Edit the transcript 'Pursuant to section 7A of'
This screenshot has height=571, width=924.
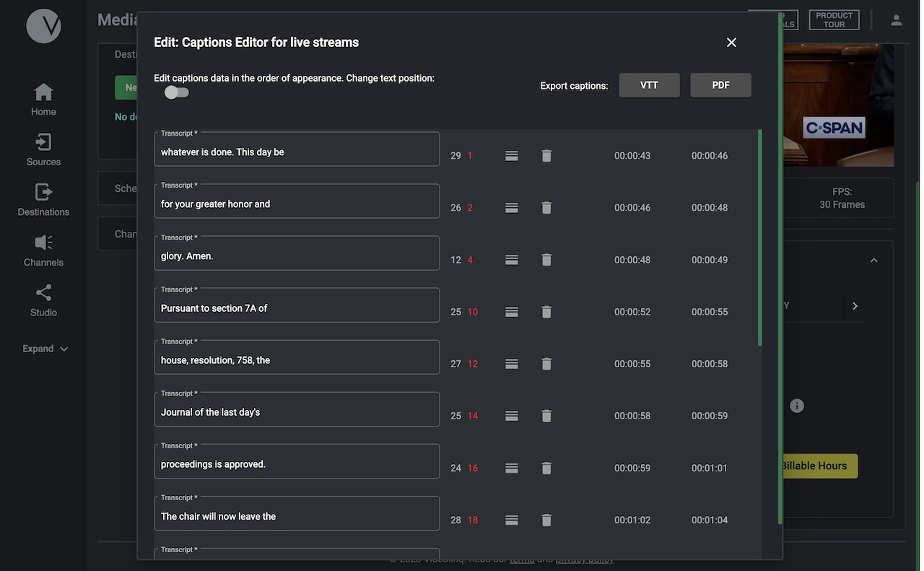(297, 308)
